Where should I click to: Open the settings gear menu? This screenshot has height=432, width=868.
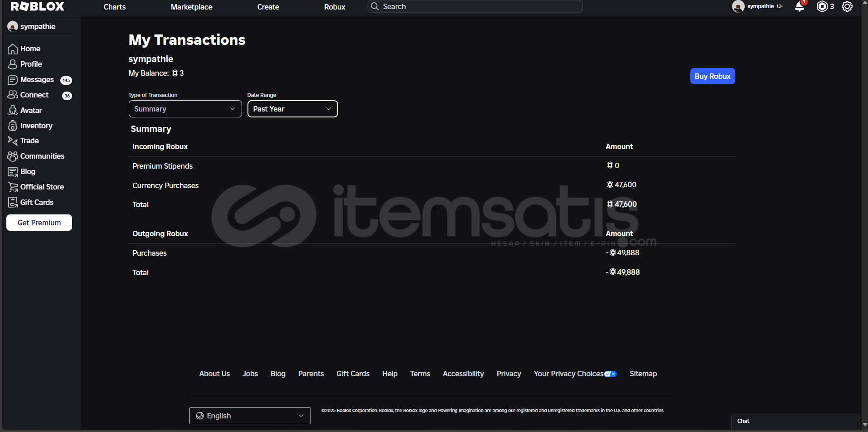tap(847, 6)
